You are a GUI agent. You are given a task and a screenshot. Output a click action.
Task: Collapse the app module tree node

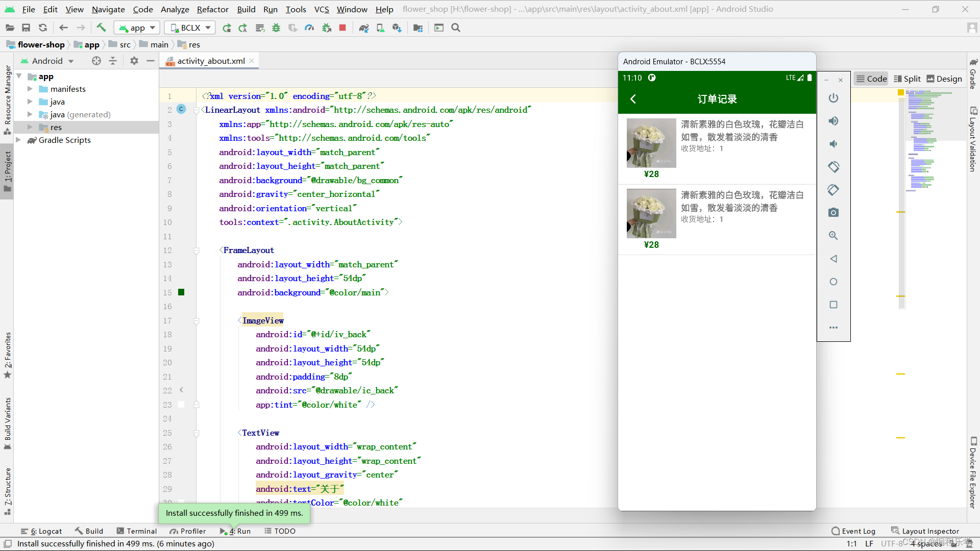(19, 77)
